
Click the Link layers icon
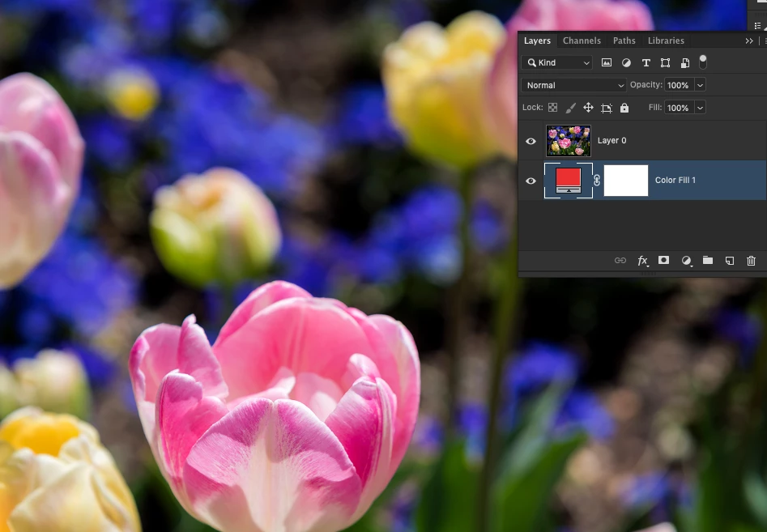click(x=620, y=261)
